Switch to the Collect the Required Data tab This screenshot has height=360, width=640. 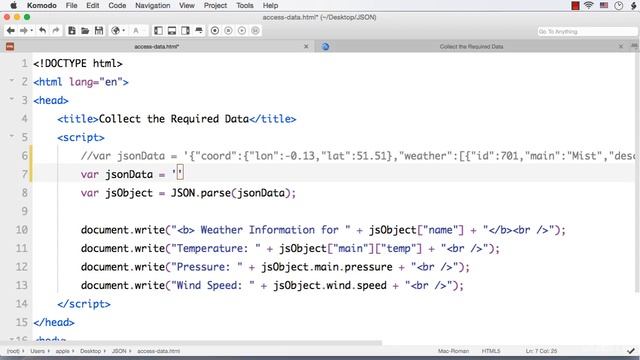pos(471,47)
